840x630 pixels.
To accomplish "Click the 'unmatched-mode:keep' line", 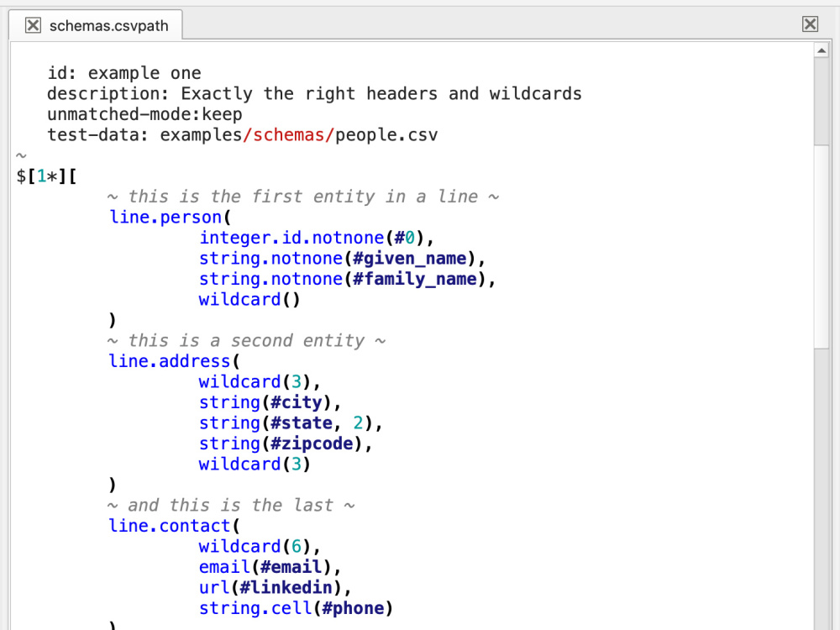I will 144,114.
